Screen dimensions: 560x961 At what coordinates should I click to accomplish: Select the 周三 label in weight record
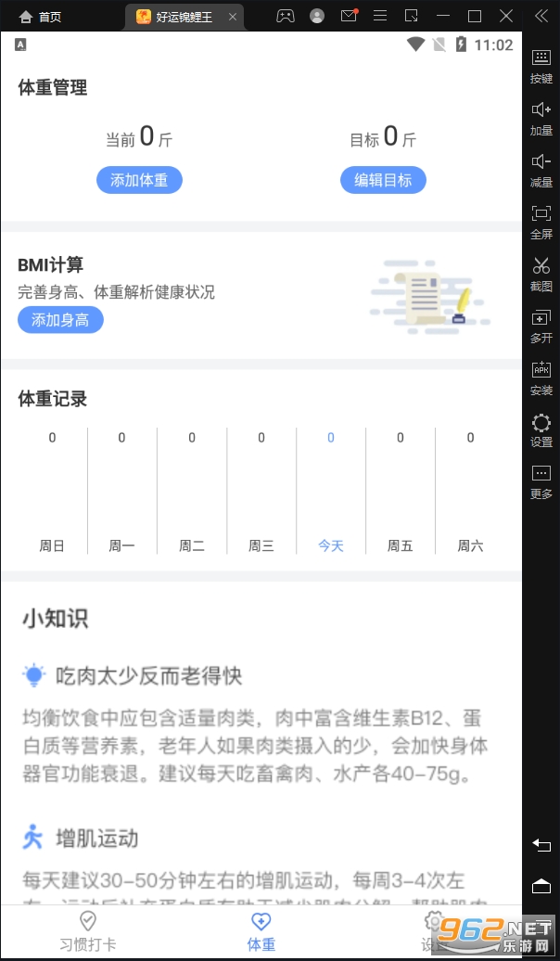(261, 545)
